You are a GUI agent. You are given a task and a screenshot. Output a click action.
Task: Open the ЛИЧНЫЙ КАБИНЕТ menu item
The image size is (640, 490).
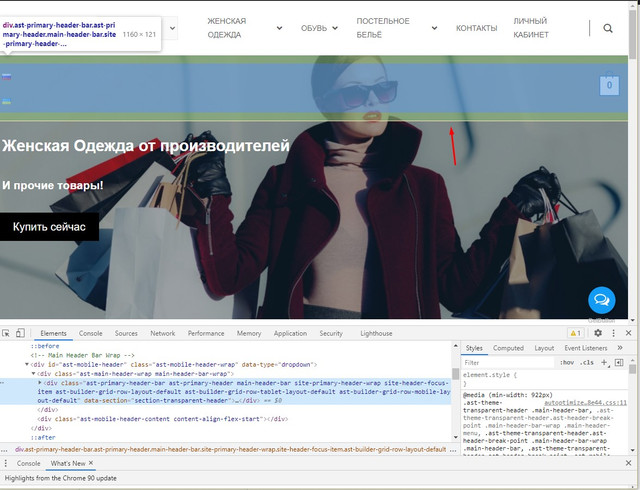point(531,28)
